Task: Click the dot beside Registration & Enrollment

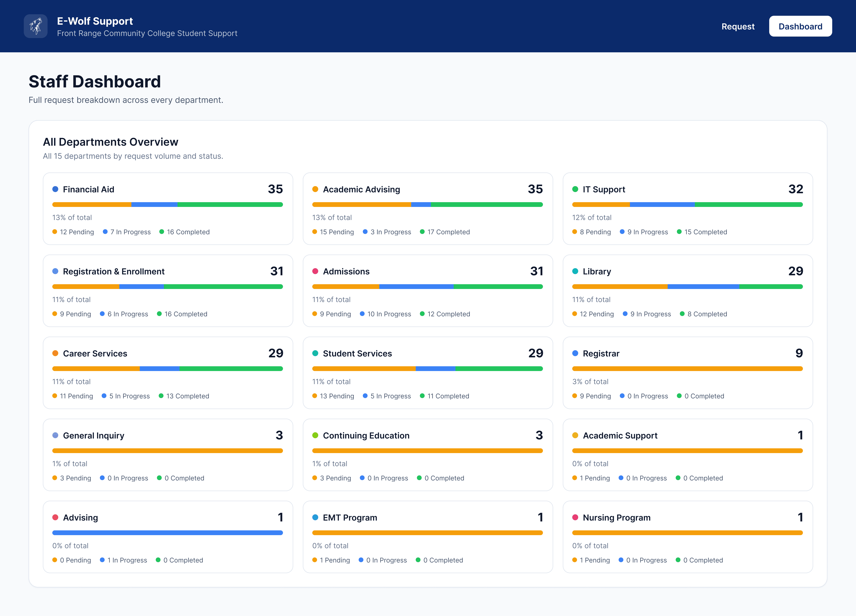Action: click(55, 271)
